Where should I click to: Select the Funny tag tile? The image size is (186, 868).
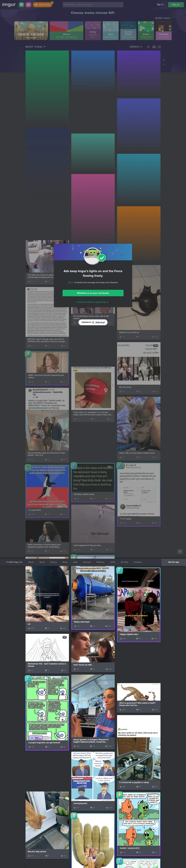(x=93, y=31)
